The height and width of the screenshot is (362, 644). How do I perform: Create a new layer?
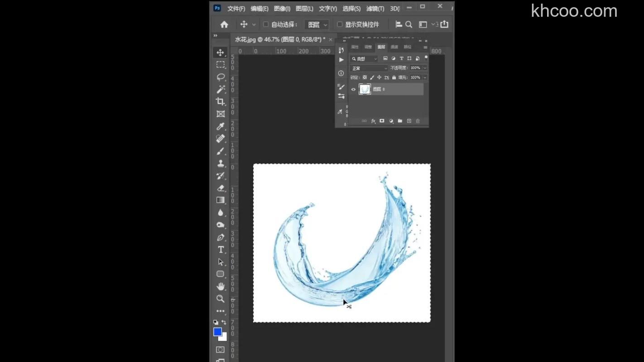point(409,121)
